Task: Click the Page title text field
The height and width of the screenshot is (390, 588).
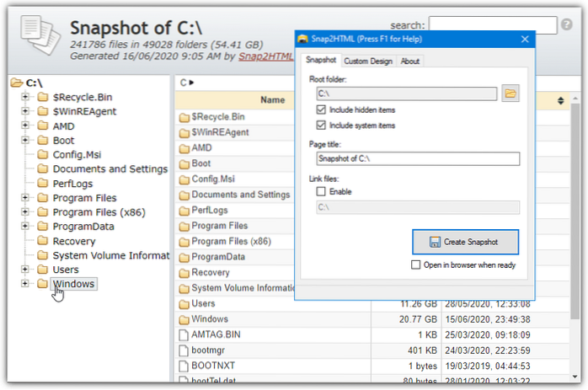Action: point(418,158)
